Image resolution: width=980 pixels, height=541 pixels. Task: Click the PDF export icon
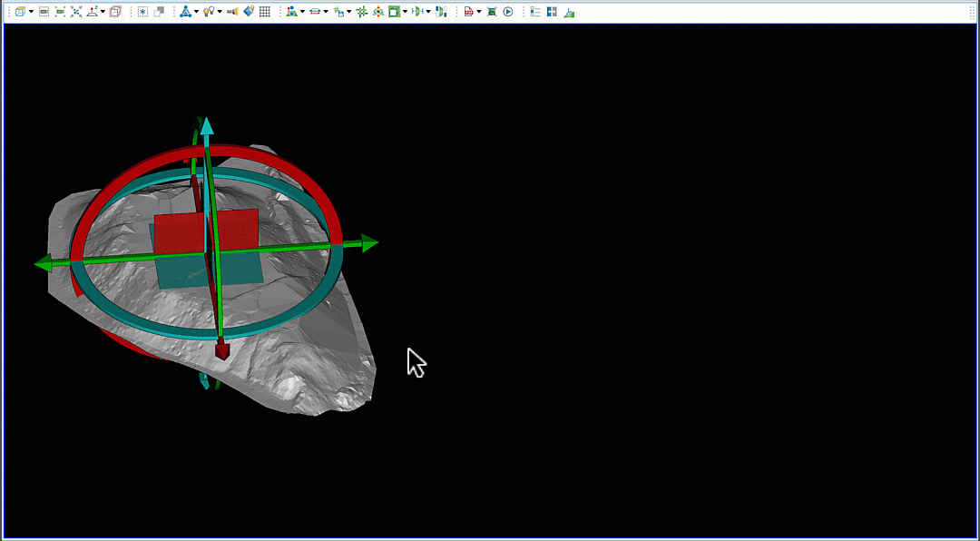click(x=468, y=12)
